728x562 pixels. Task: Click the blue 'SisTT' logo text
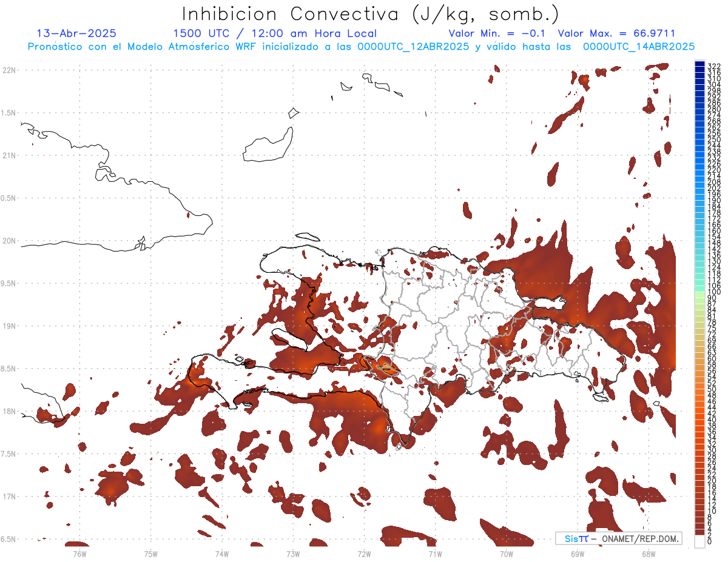pyautogui.click(x=576, y=538)
